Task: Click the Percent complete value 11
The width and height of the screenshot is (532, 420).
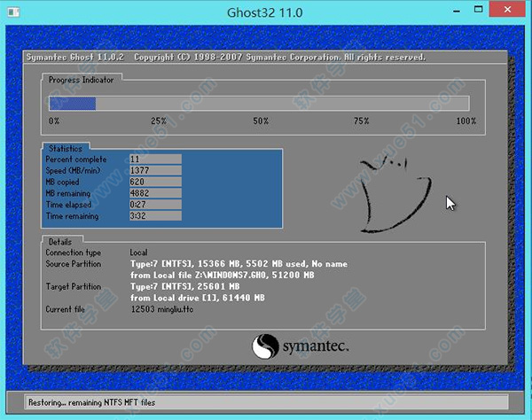Action: pos(155,159)
